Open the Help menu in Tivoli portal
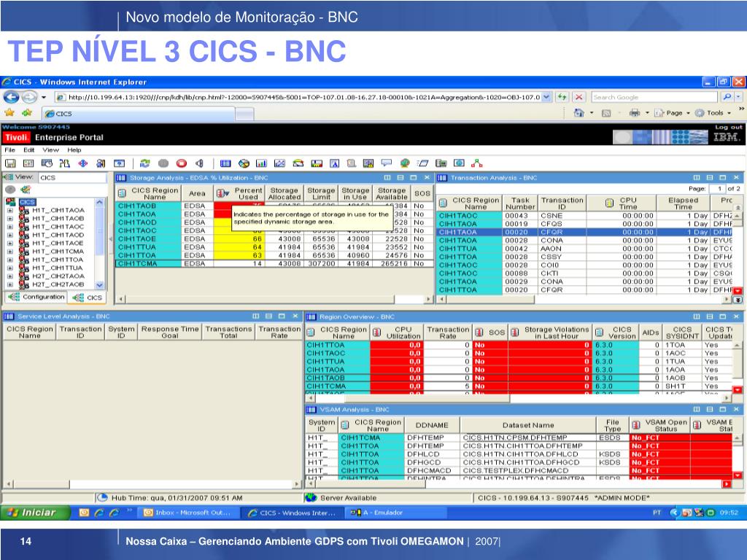 [x=74, y=150]
